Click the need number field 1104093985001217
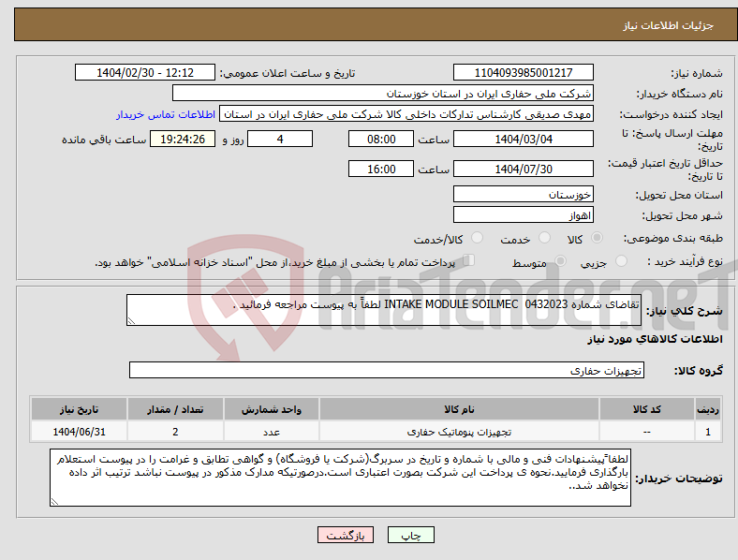This screenshot has width=738, height=560. pos(524,72)
